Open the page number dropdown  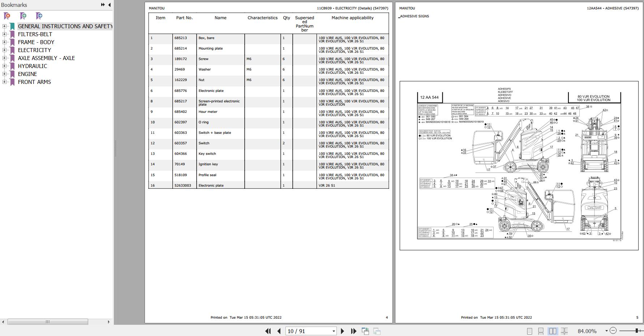[334, 331]
